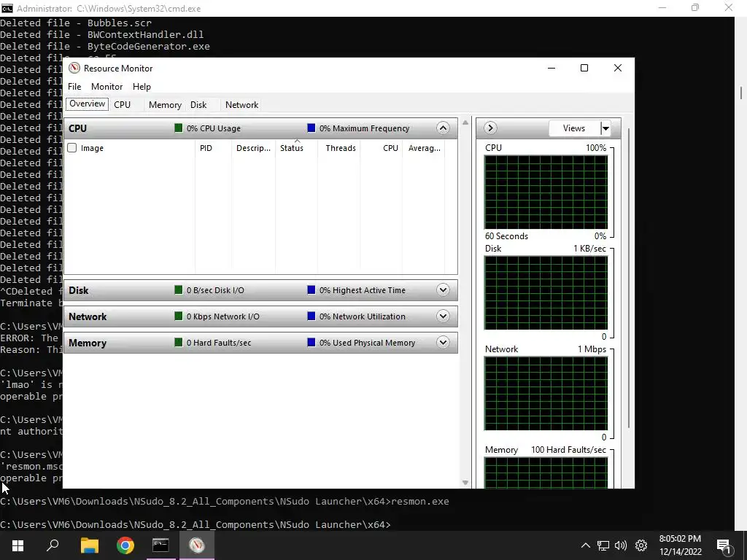Open the File menu in Resource Monitor
The height and width of the screenshot is (560, 747).
click(x=74, y=87)
